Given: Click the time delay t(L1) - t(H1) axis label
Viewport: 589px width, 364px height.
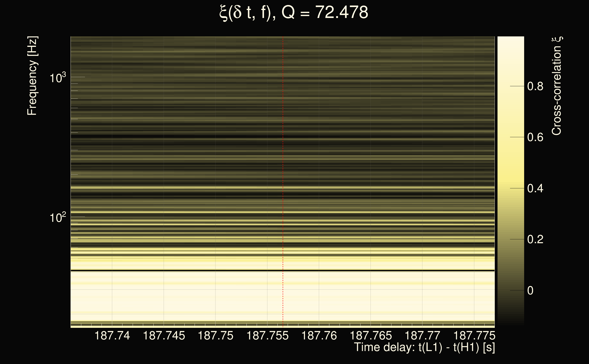Looking at the screenshot, I should tap(424, 347).
